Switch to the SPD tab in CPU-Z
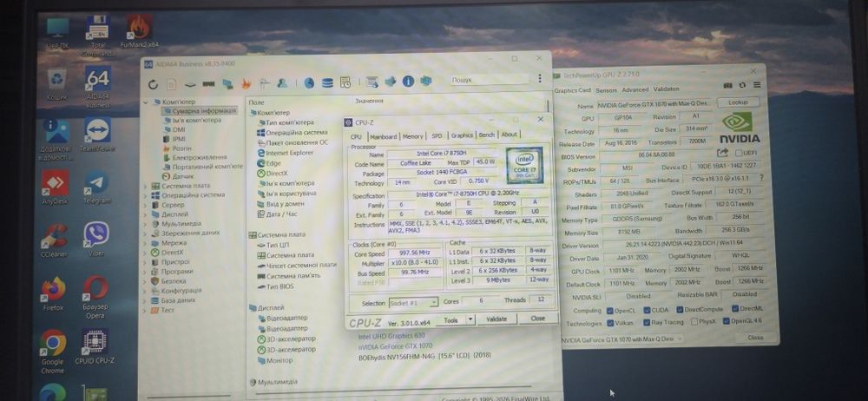 tap(437, 135)
